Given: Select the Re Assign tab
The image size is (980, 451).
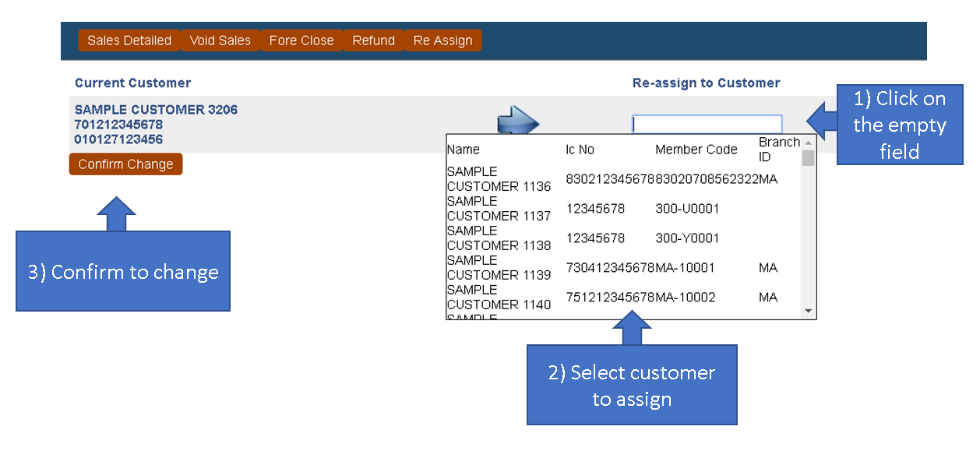Looking at the screenshot, I should [x=443, y=41].
